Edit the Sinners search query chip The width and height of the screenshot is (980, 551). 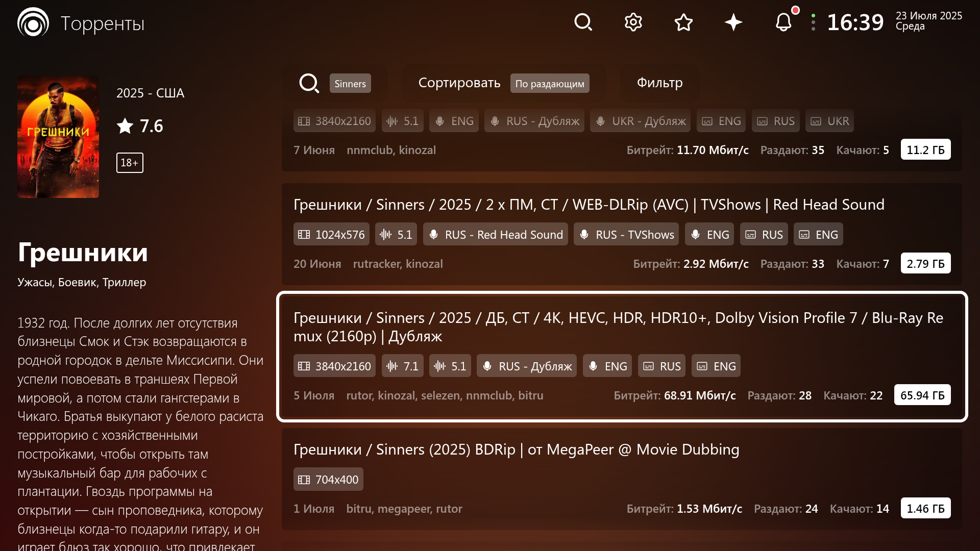pos(350,84)
